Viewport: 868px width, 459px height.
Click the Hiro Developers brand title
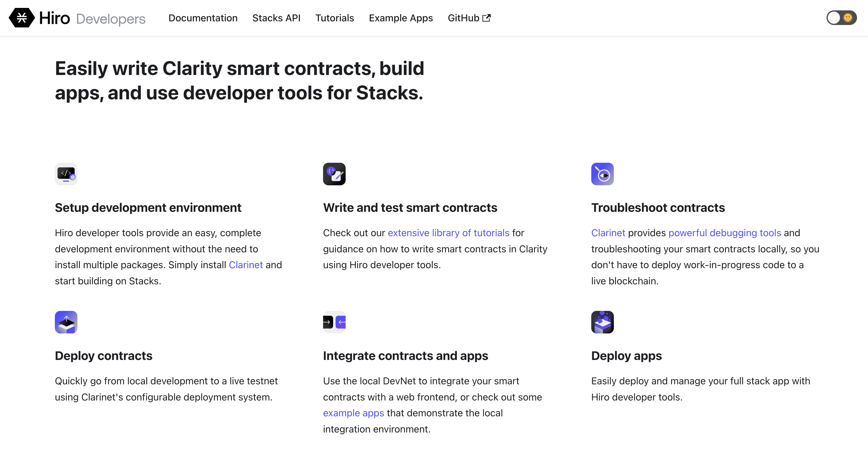92,18
